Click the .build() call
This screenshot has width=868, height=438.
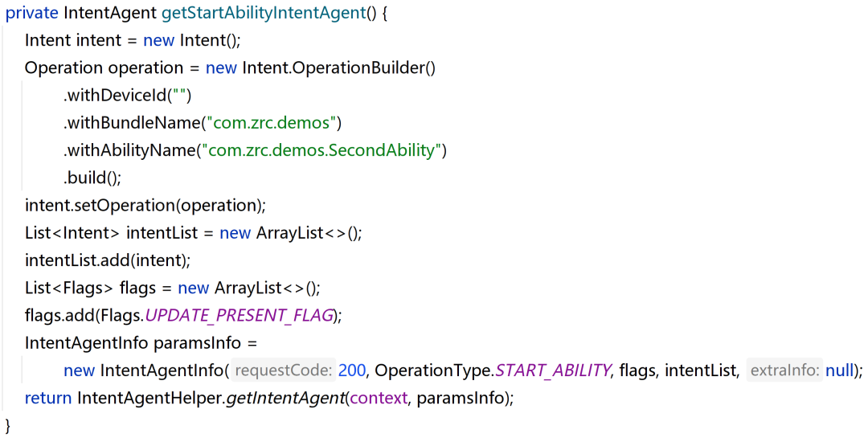pos(92,178)
